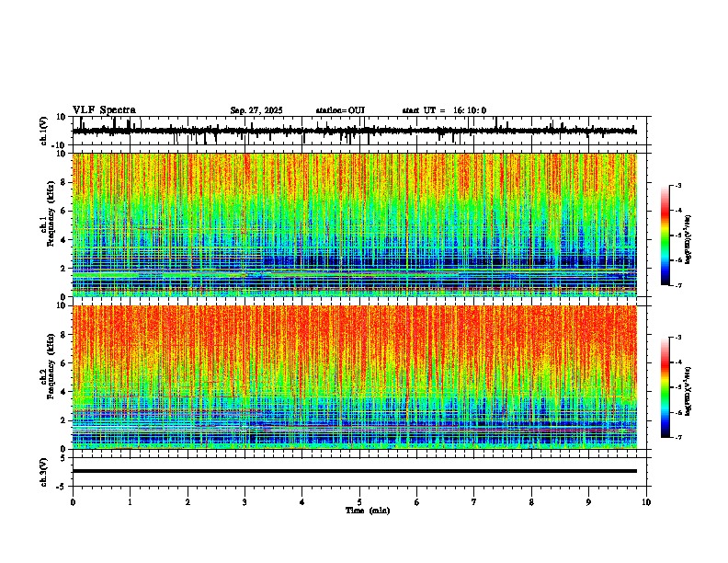Click inside the ch.1 spectrogram panel

[355, 224]
